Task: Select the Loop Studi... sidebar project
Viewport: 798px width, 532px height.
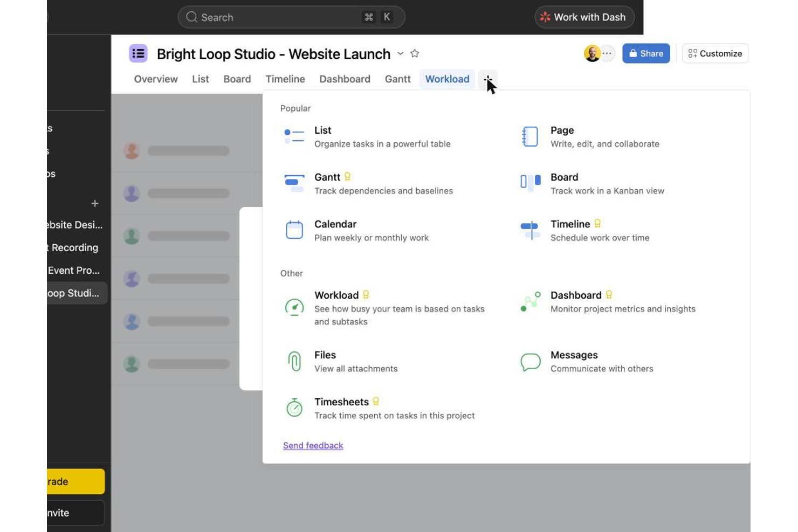Action: click(76, 293)
